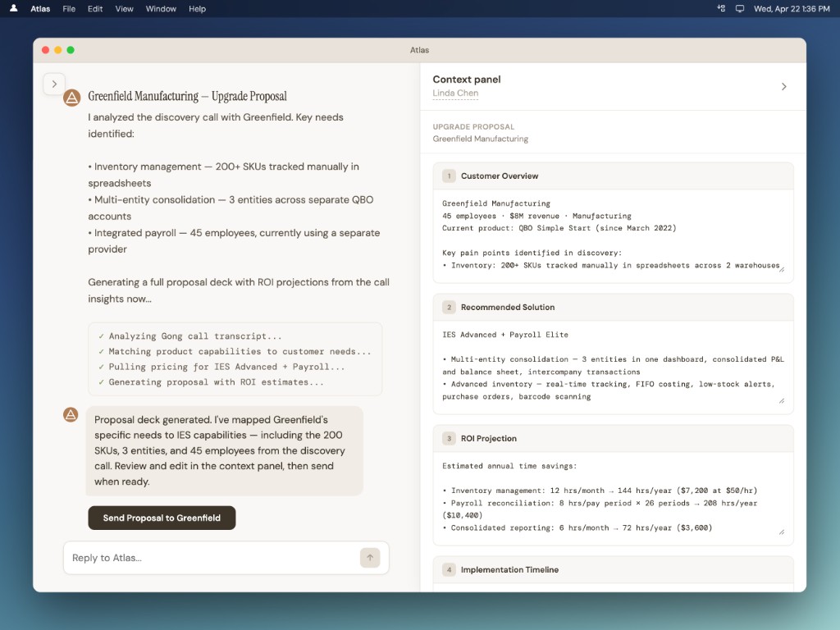Screen dimensions: 840x630
Task: Click the 'Greenfield Manufacturing – Upgrade Proposal' title
Action: pos(188,97)
